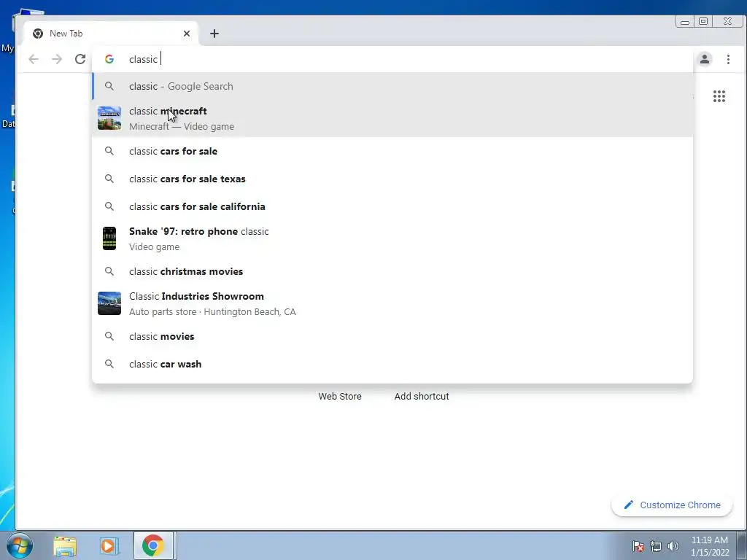The width and height of the screenshot is (747, 560).
Task: Choose 'classic cars for sale california' suggestion
Action: (x=392, y=206)
